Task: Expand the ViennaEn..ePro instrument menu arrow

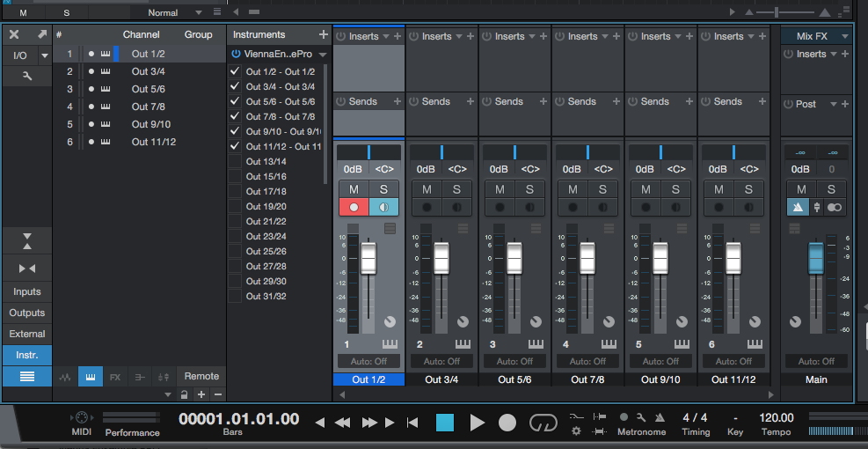Action: [323, 55]
